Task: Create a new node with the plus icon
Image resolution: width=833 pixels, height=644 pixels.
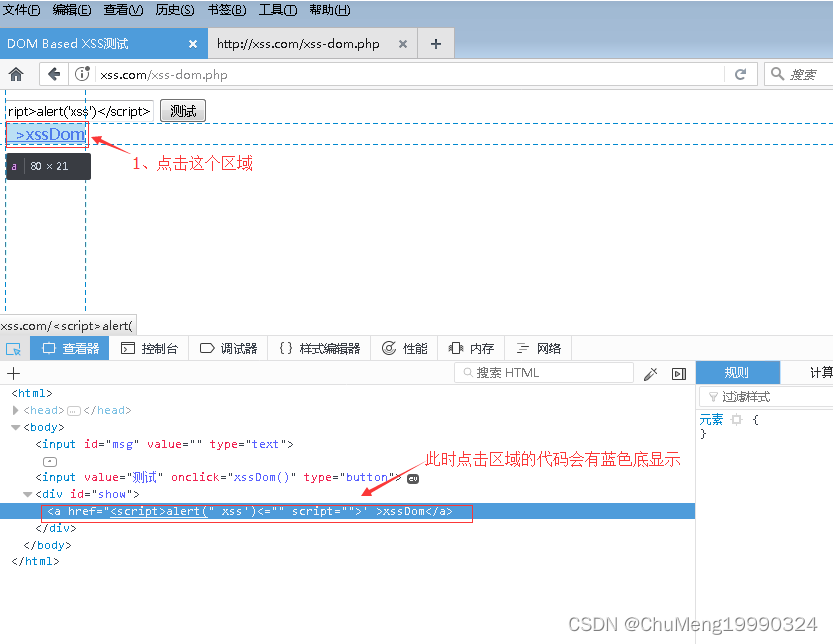Action: pyautogui.click(x=13, y=374)
